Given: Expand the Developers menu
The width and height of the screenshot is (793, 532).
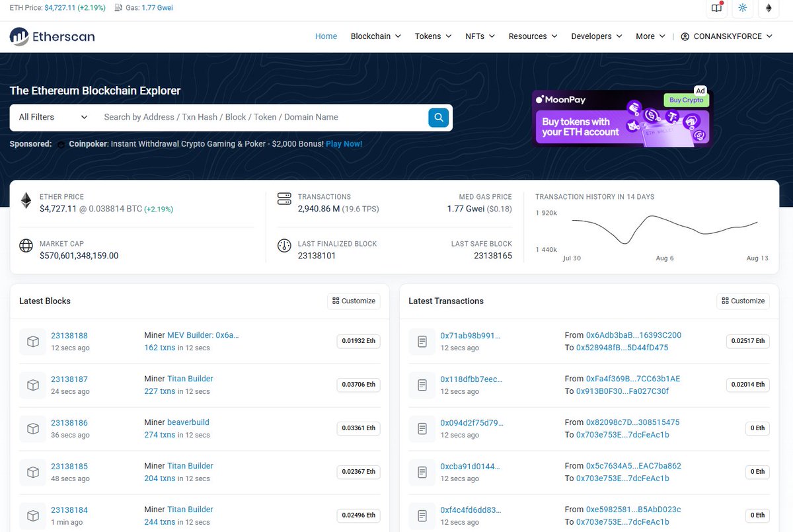Looking at the screenshot, I should (x=597, y=36).
